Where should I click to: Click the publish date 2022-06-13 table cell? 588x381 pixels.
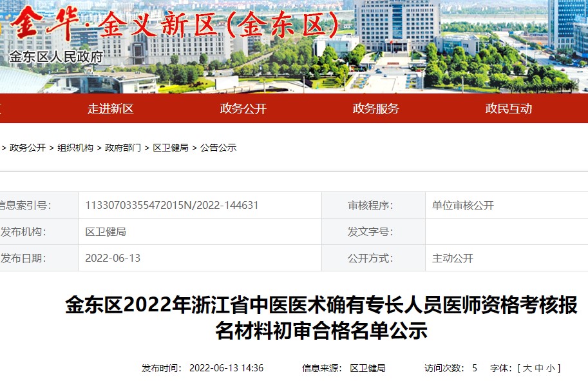tap(113, 258)
